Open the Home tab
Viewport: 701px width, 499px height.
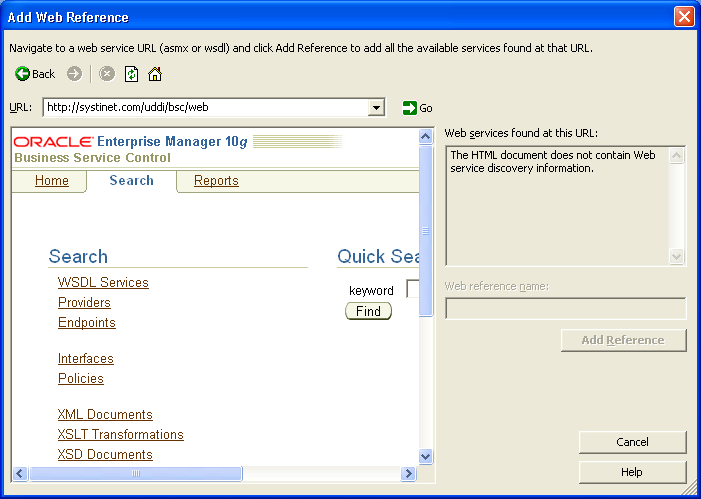(52, 181)
